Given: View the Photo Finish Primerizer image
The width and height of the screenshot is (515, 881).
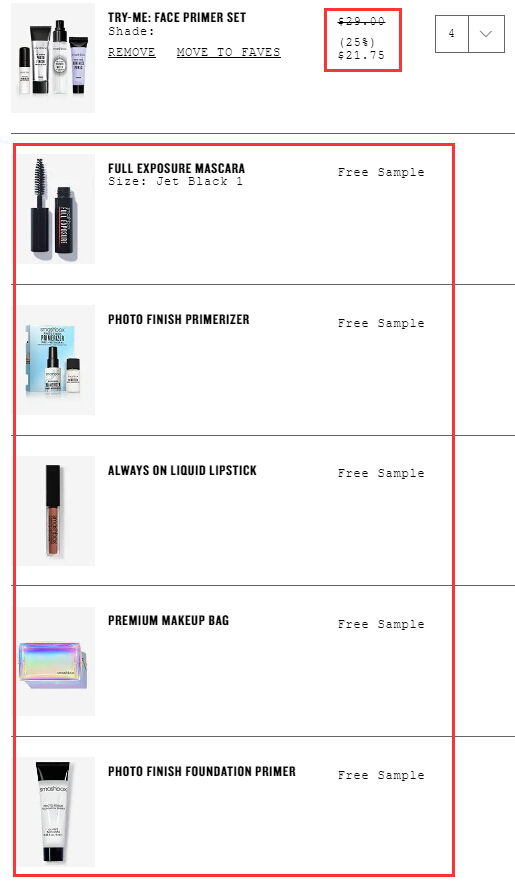Looking at the screenshot, I should (55, 360).
